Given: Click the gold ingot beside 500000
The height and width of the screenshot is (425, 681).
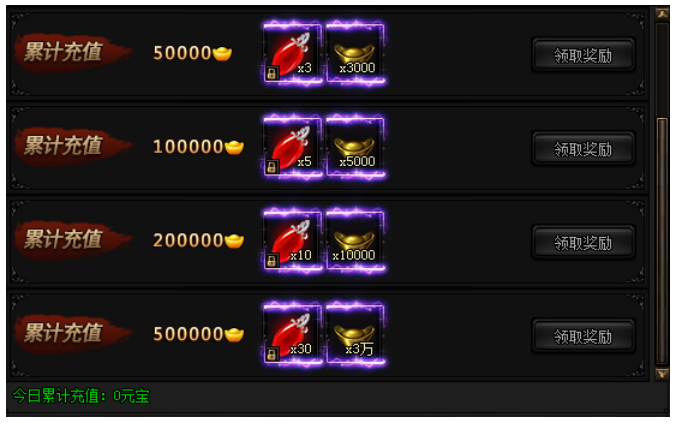Looking at the screenshot, I should point(234,335).
